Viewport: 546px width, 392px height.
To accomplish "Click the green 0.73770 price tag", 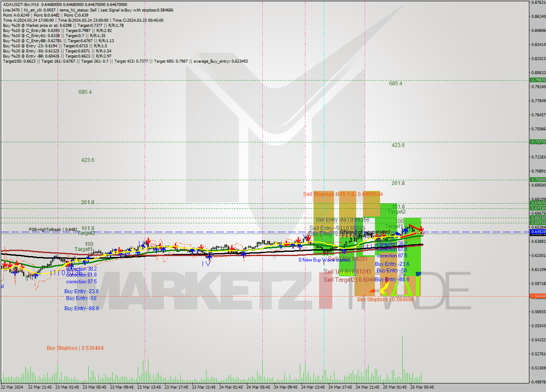I will [x=537, y=141].
